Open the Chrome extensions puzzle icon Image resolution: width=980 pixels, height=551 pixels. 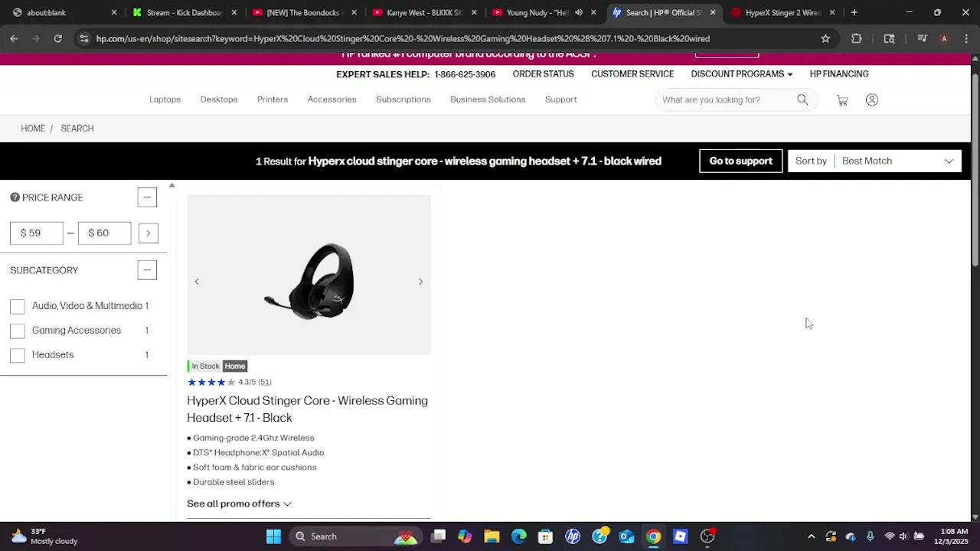tap(857, 38)
